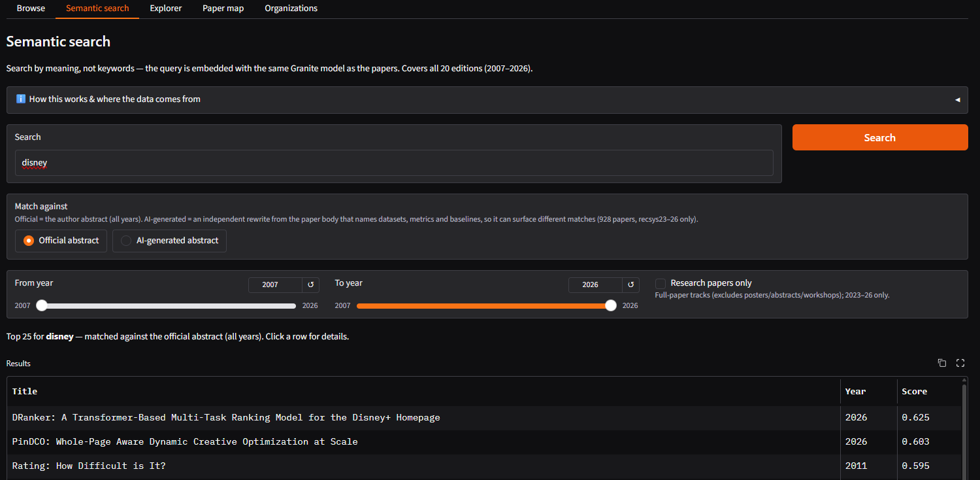Select the Official abstract radio option
The height and width of the screenshot is (480, 980).
(x=61, y=241)
